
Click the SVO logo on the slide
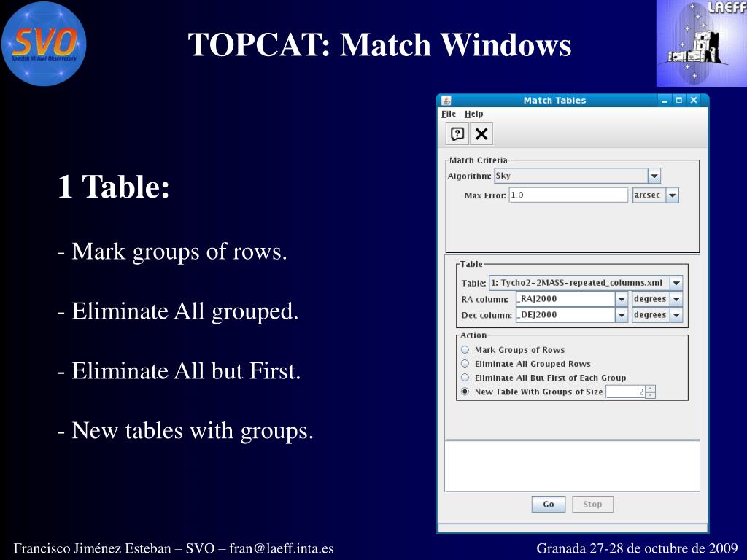pos(44,44)
